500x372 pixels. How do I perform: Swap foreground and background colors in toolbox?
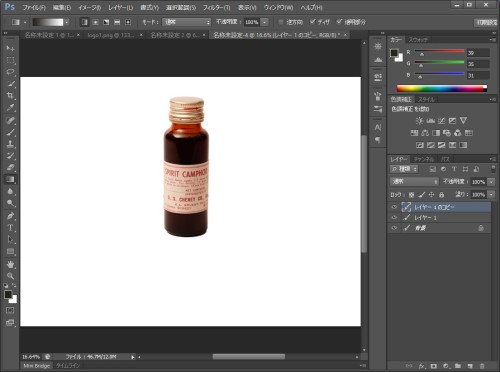[x=14, y=285]
